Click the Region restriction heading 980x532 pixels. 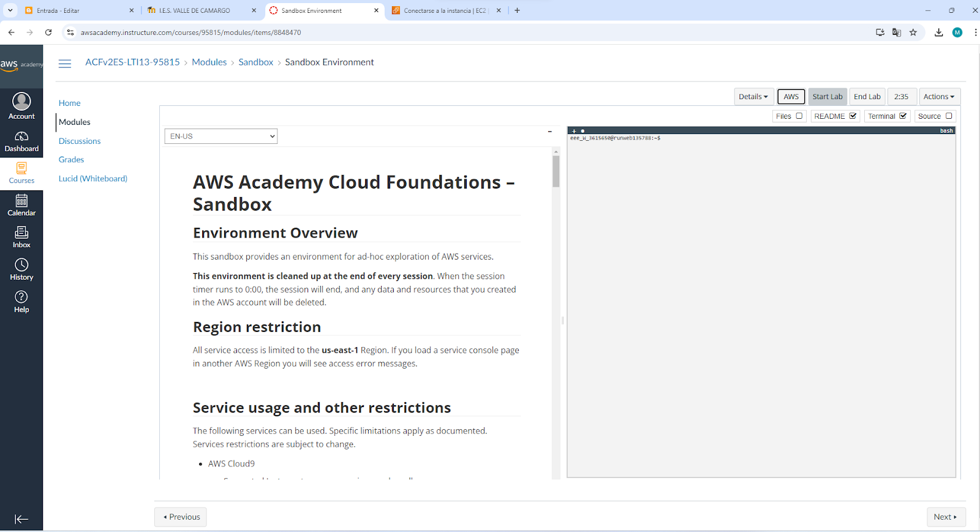257,327
